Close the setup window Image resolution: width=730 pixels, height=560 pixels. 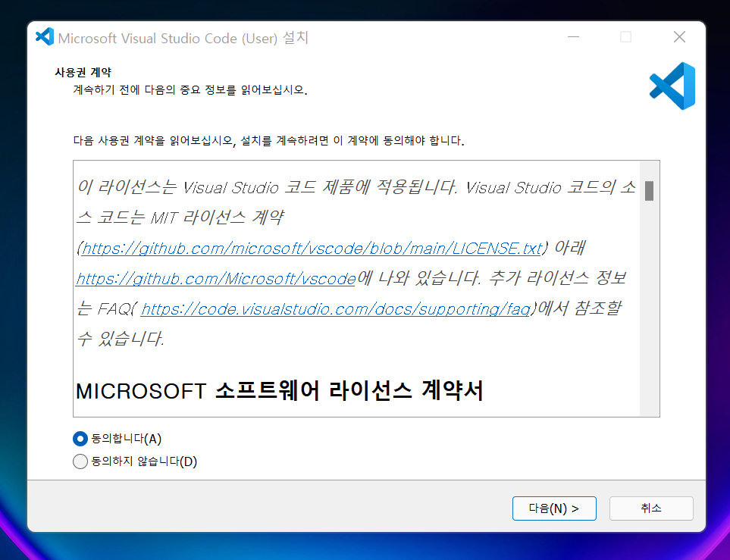[x=679, y=37]
